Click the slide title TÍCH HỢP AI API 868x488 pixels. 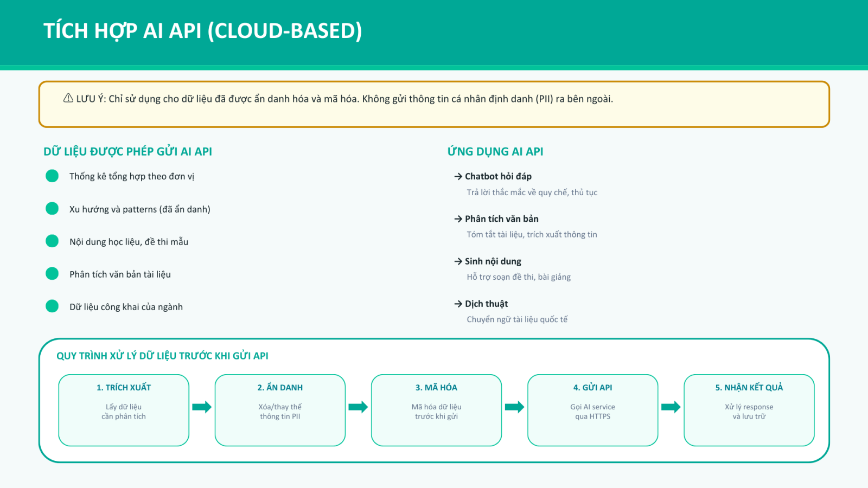202,31
